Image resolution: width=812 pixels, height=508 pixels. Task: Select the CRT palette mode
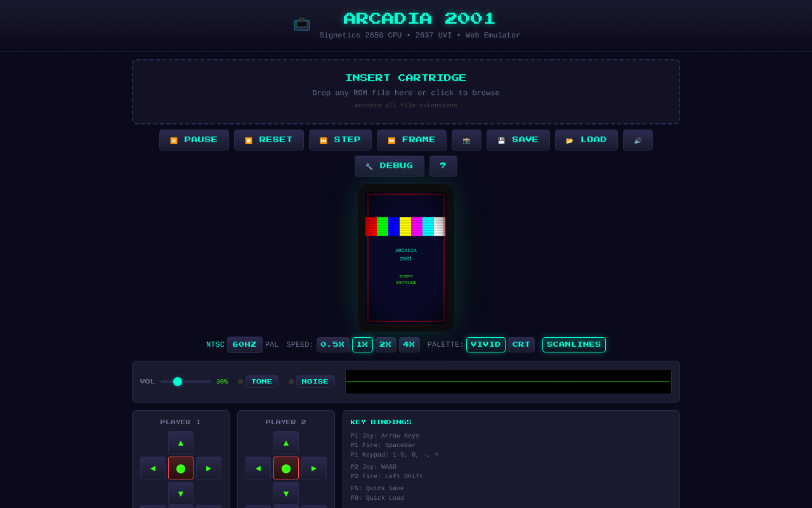pyautogui.click(x=521, y=344)
